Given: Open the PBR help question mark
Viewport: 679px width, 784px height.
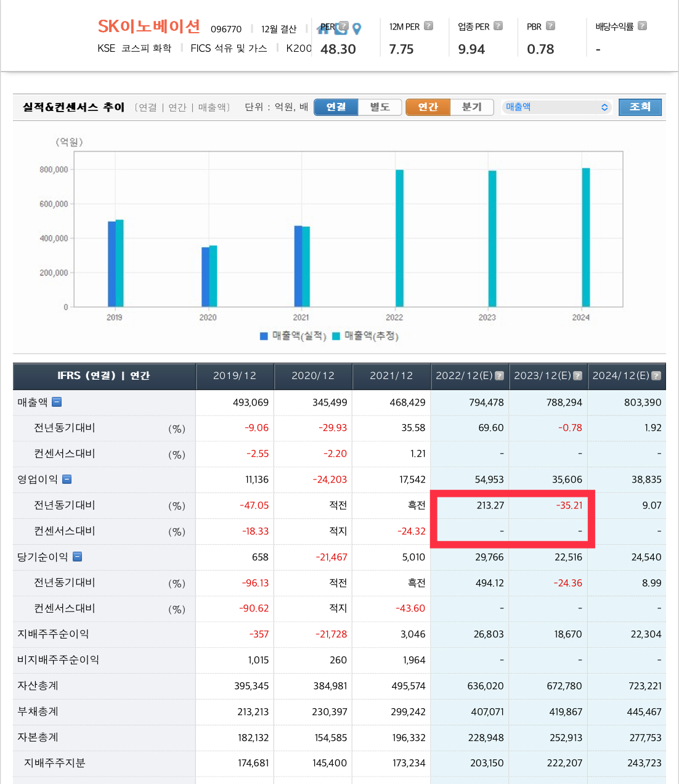Looking at the screenshot, I should [550, 26].
